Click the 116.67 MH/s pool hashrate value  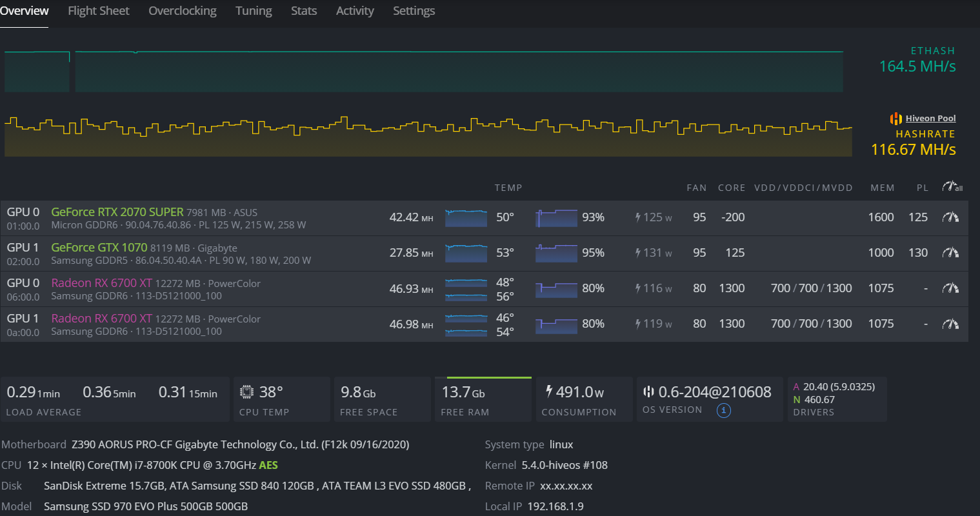[x=914, y=150]
